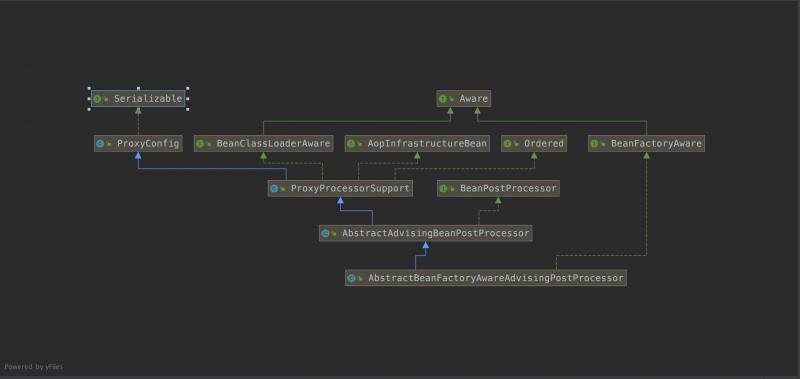
Task: Click the interface icon on BeanClassLoaderAware node
Action: coord(200,144)
